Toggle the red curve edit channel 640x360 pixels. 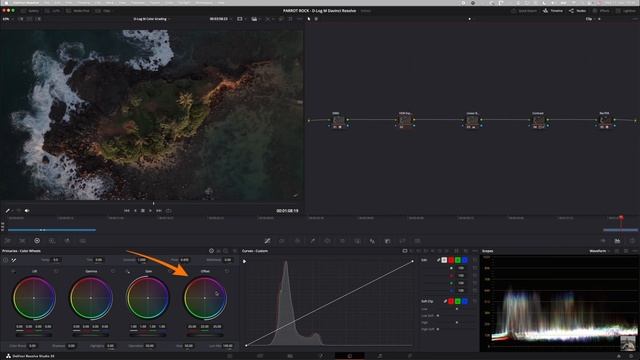click(451, 260)
